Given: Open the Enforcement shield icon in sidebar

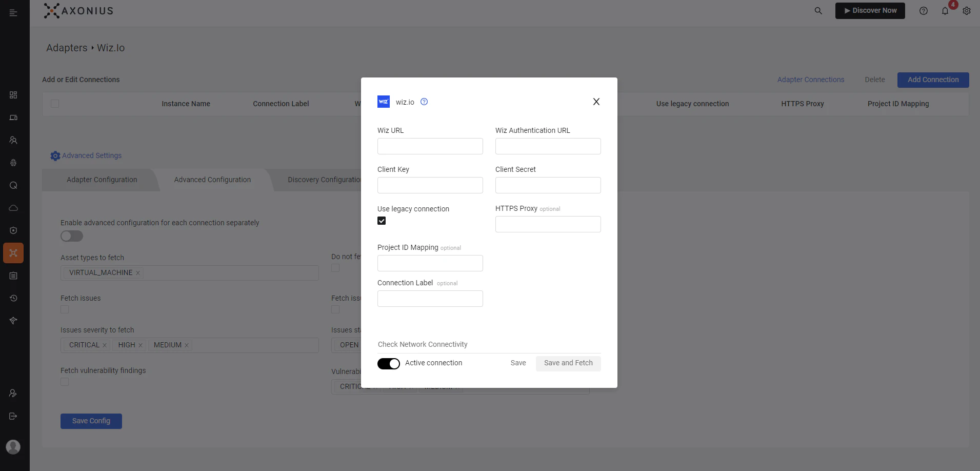Looking at the screenshot, I should (13, 230).
